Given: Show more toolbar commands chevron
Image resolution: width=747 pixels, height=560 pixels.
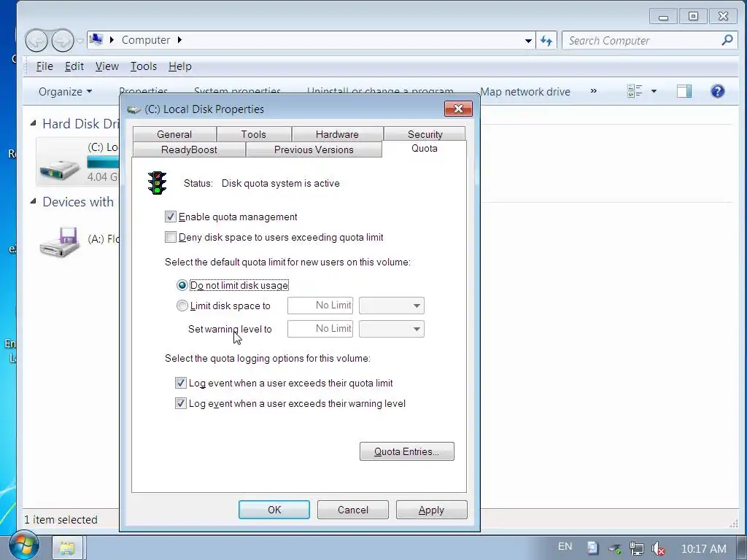Looking at the screenshot, I should click(x=594, y=91).
